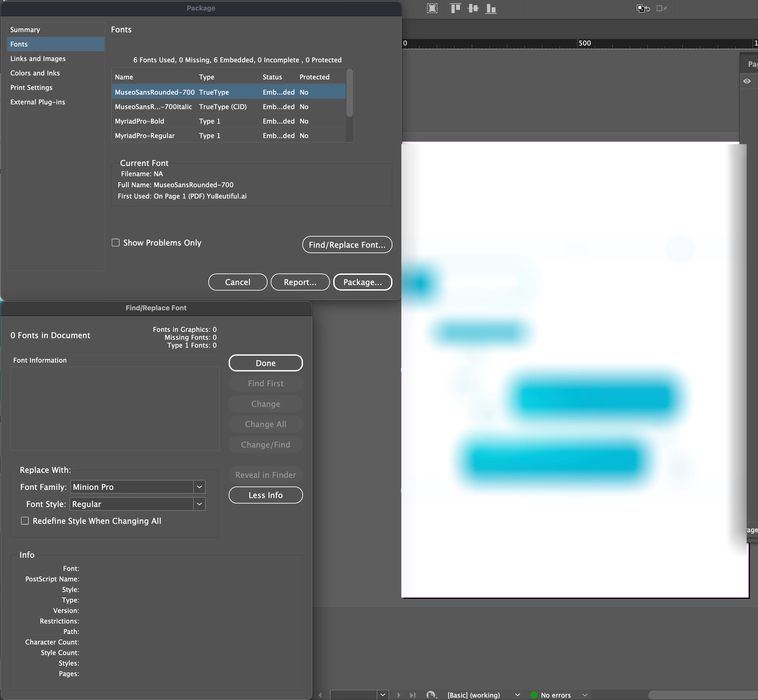Toggle the eye visibility icon in panel
This screenshot has width=758, height=700.
[747, 81]
